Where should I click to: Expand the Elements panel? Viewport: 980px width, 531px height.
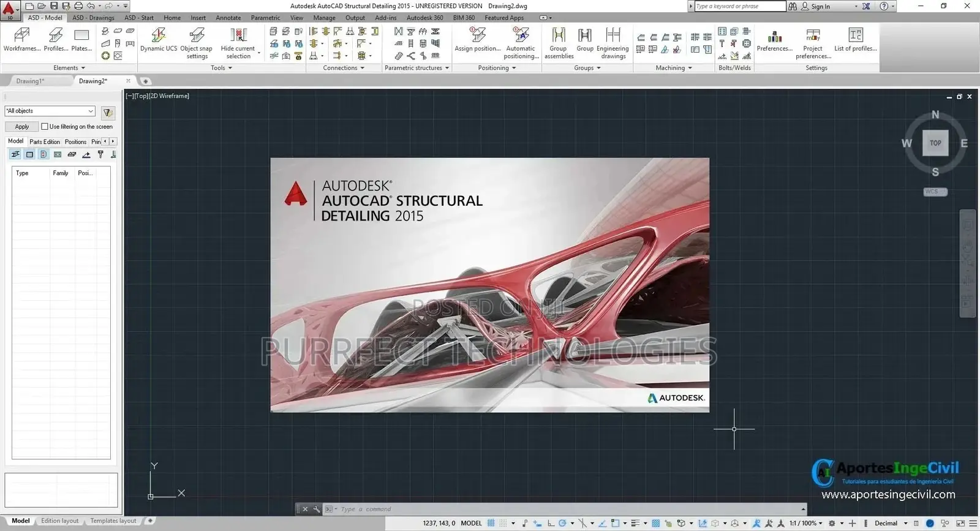pos(69,68)
